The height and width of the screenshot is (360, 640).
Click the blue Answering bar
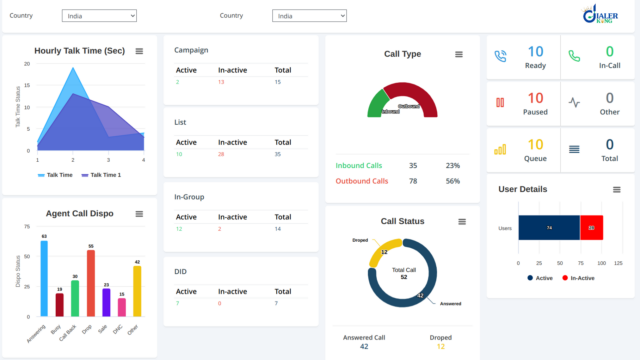pyautogui.click(x=44, y=278)
